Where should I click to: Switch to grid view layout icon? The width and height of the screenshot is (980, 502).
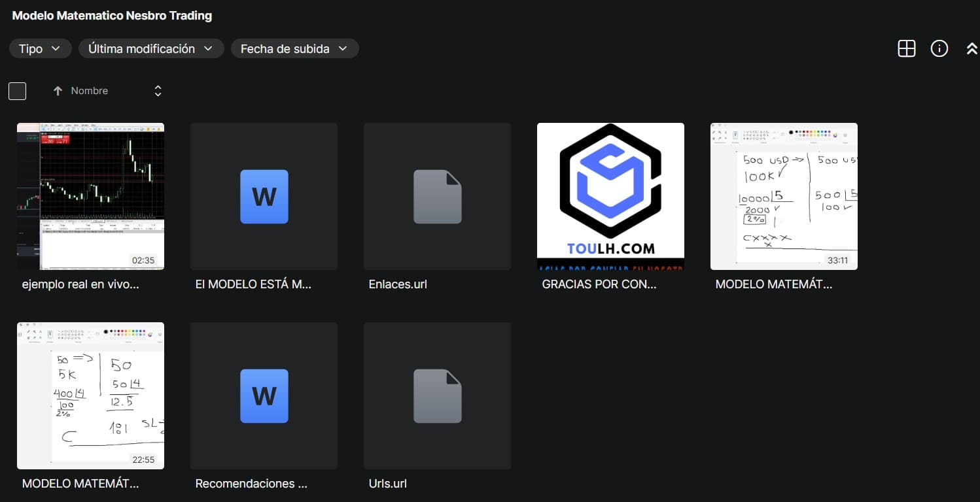tap(906, 48)
